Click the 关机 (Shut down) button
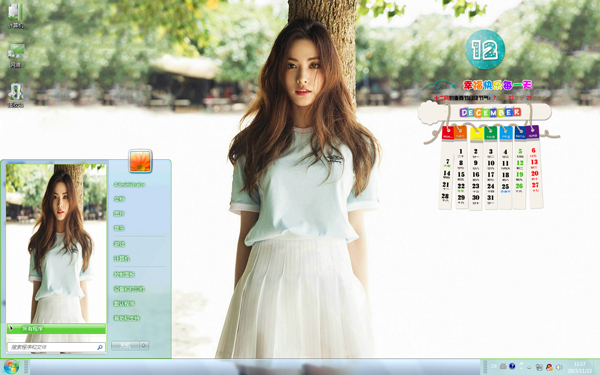 click(125, 346)
